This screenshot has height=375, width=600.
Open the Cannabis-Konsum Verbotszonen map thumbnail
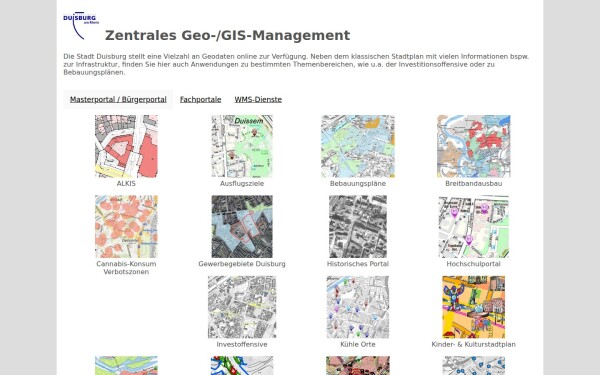click(x=126, y=227)
